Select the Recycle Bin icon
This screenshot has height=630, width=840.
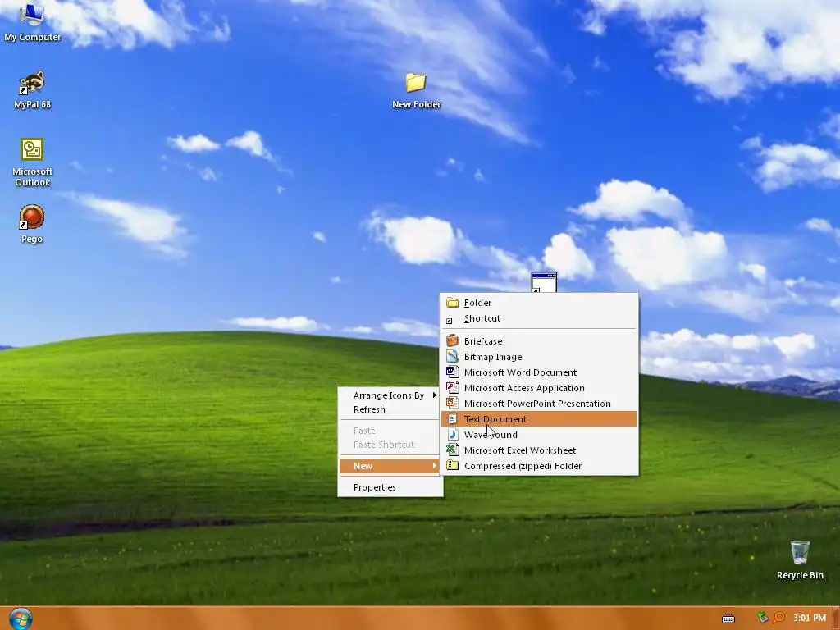click(x=800, y=560)
